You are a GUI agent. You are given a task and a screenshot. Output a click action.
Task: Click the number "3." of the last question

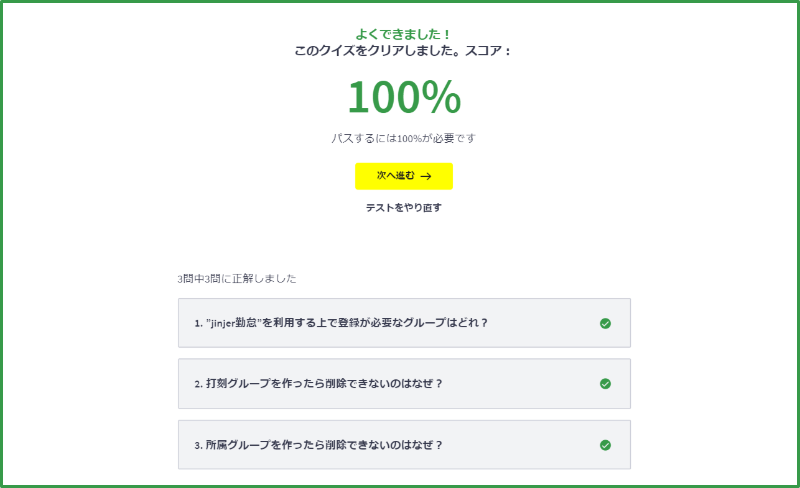pos(198,446)
